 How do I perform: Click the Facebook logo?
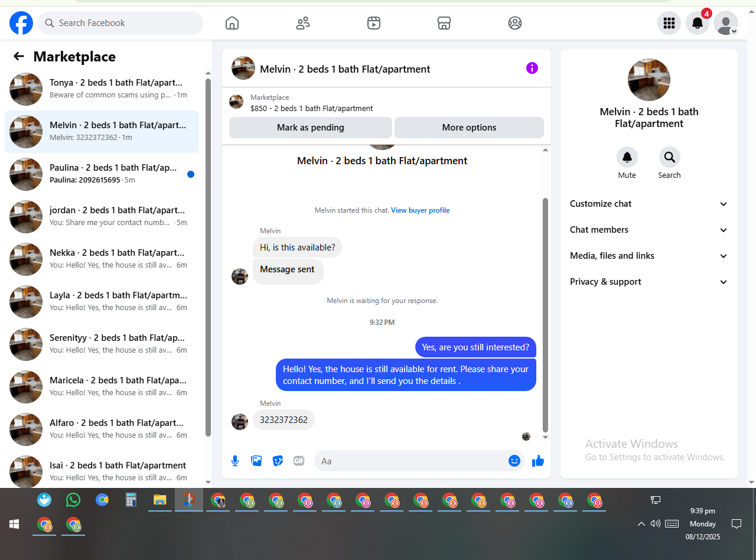coord(21,23)
